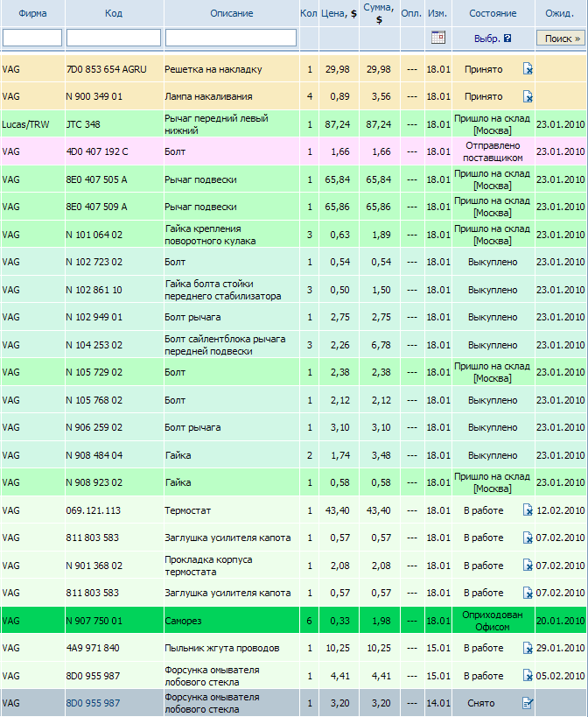
Task: Select code N 102 861 10
Action: point(94,290)
